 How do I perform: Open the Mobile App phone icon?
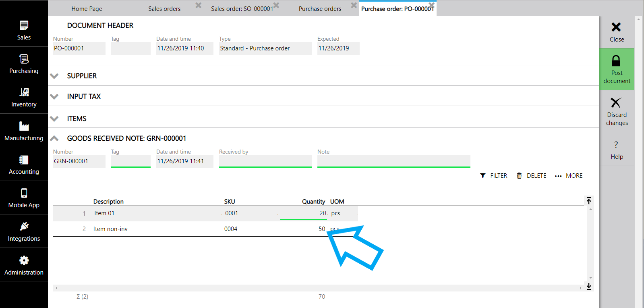pyautogui.click(x=24, y=194)
